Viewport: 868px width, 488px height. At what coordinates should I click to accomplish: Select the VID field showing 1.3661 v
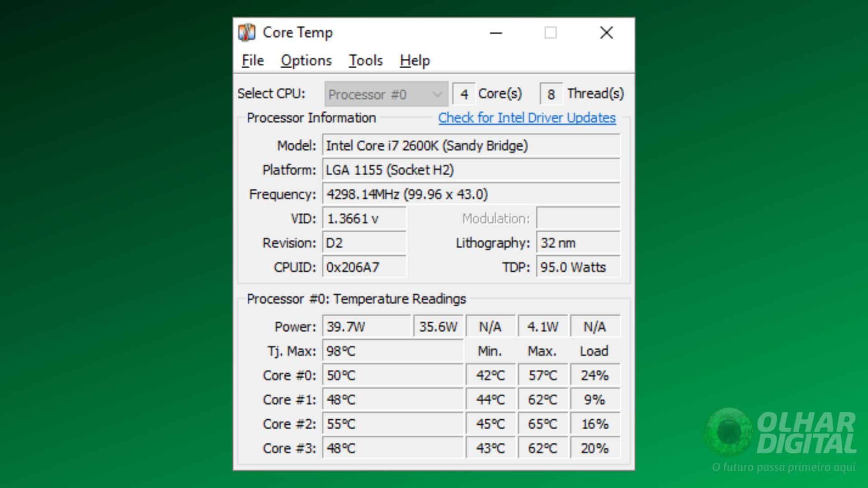363,219
